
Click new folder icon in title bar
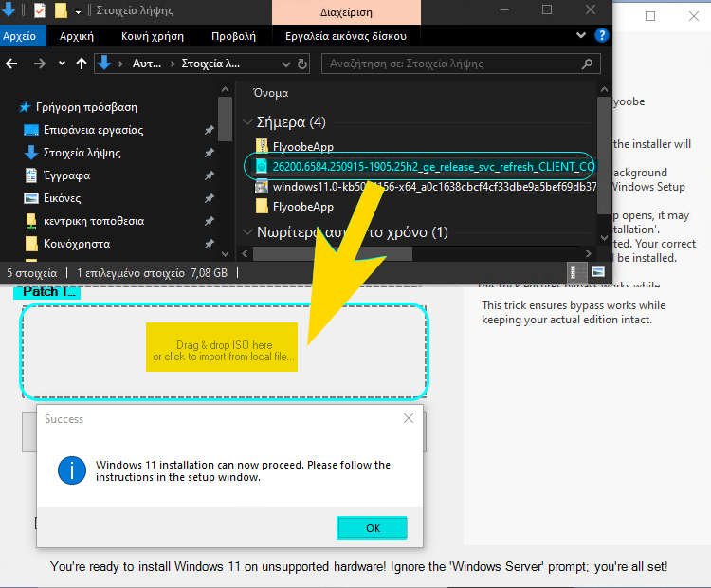61,10
